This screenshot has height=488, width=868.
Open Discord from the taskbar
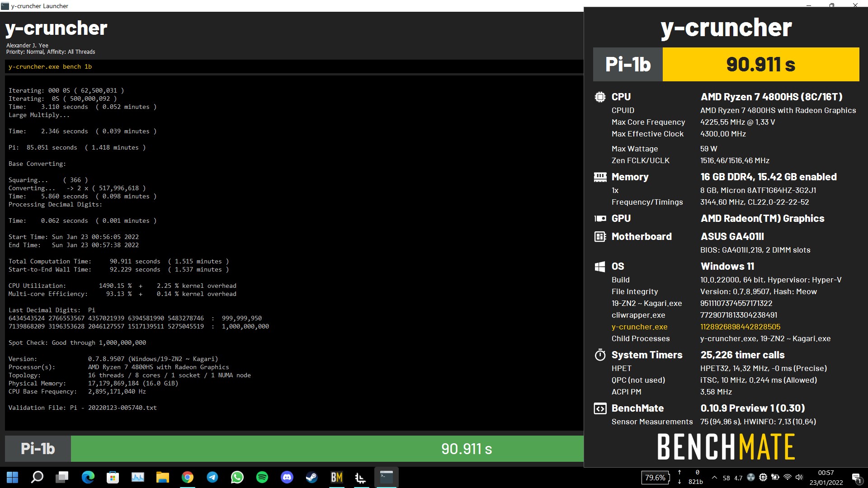(x=287, y=477)
